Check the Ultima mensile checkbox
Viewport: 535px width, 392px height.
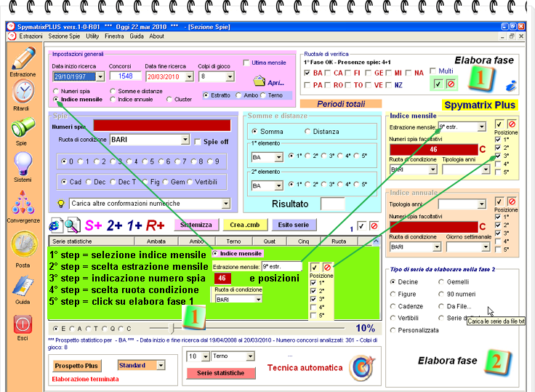pos(246,63)
